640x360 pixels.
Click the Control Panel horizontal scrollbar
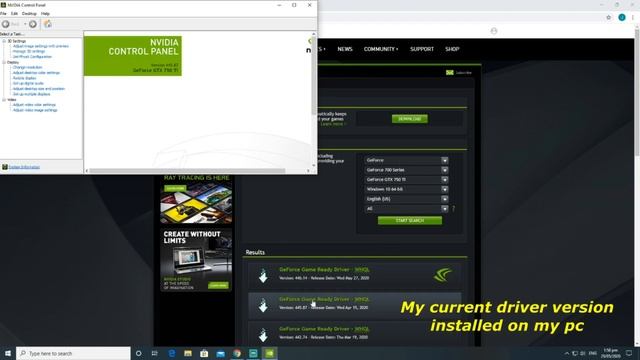click(187, 171)
